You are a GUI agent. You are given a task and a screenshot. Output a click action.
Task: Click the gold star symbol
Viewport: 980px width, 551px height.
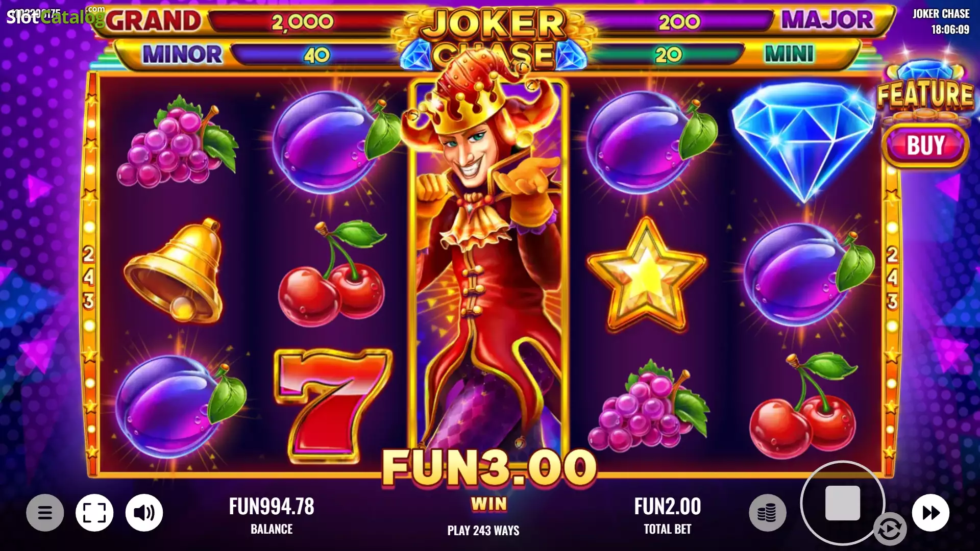[647, 275]
